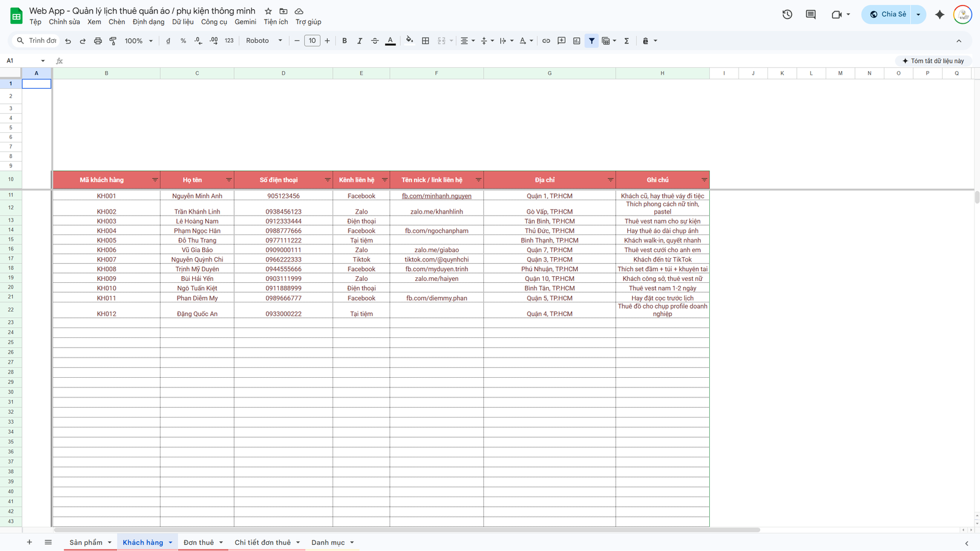The width and height of the screenshot is (980, 551).
Task: Open the Chèn menu
Action: pos(116,22)
